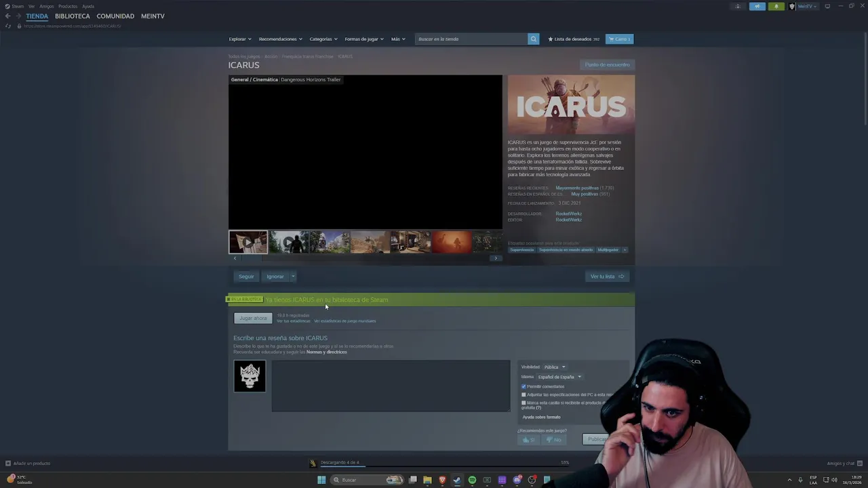
Task: Click the media strip left arrow
Action: [235, 258]
